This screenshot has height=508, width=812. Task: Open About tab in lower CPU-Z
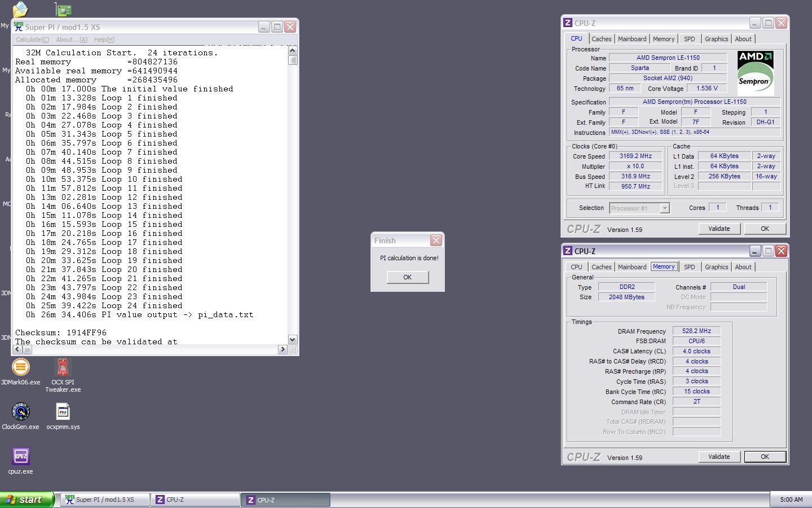click(743, 267)
